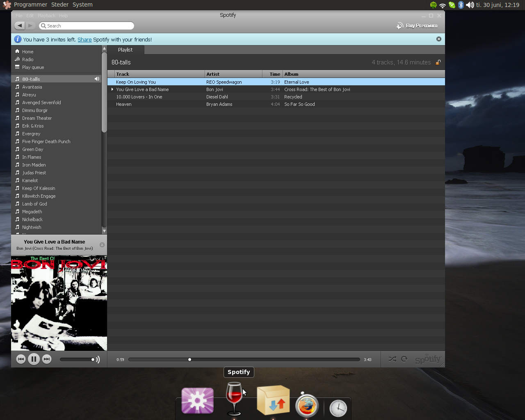Skip to next track
This screenshot has width=525, height=420.
[47, 359]
